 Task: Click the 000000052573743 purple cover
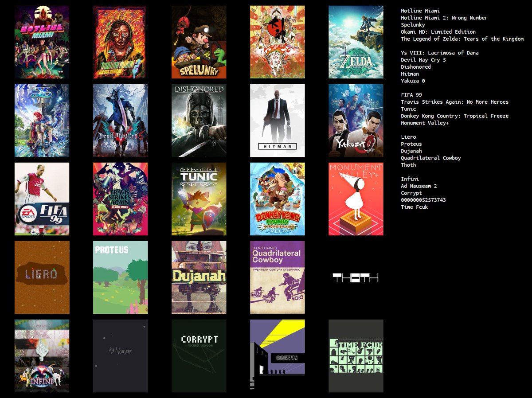277,356
